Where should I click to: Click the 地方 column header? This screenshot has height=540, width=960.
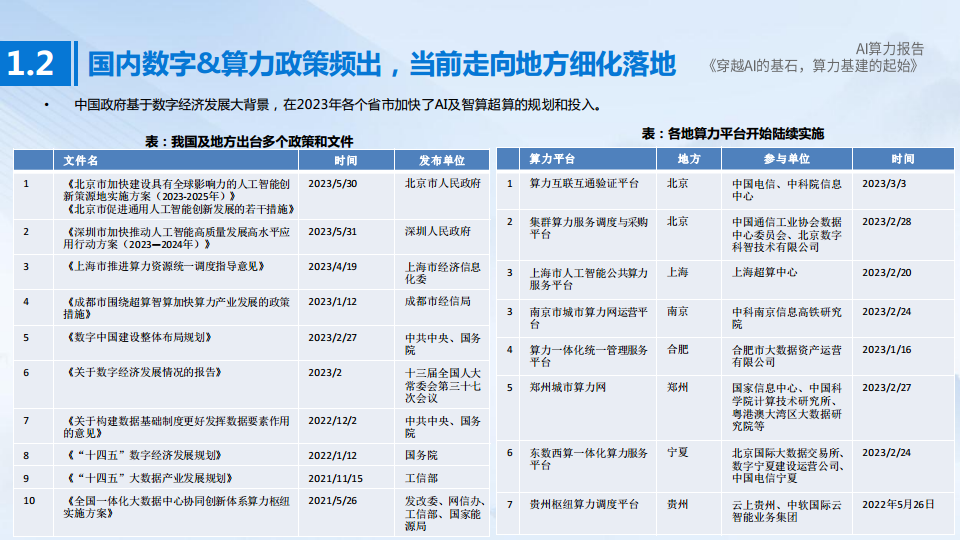(x=689, y=159)
